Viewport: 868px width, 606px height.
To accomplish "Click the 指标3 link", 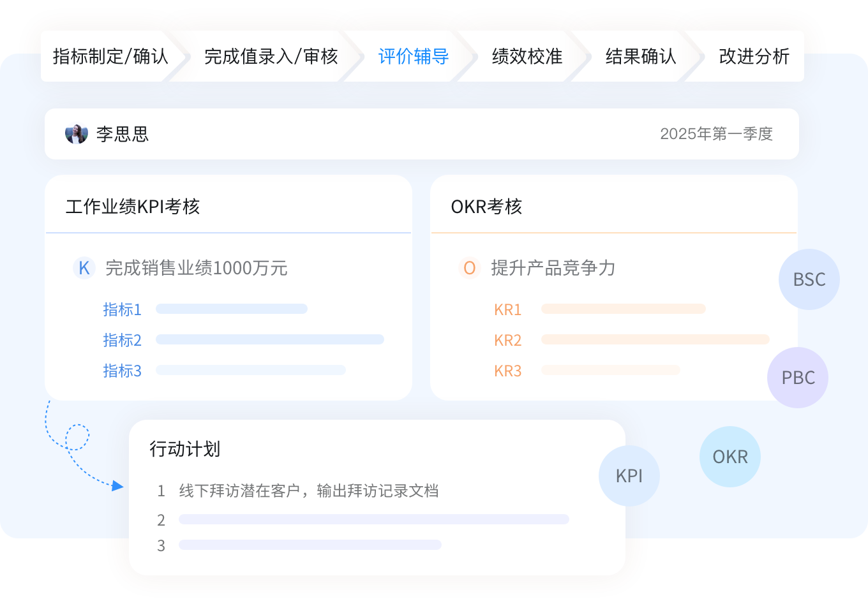I will [x=122, y=371].
